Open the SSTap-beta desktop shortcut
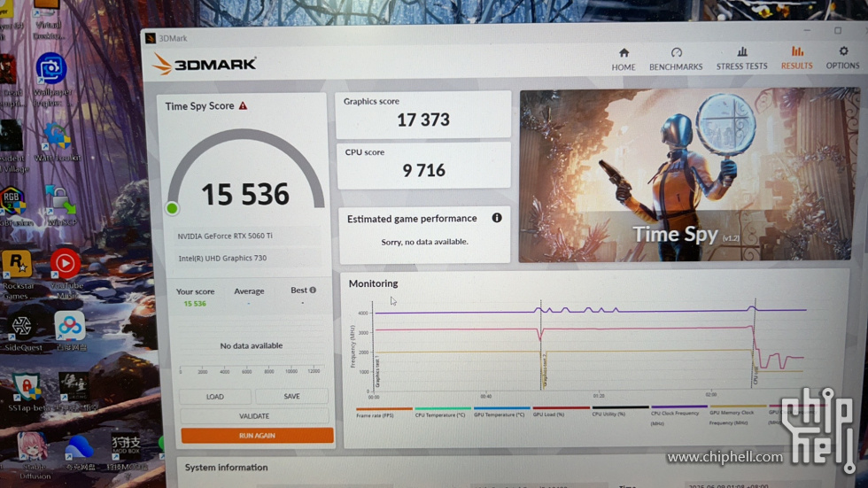Image resolution: width=868 pixels, height=488 pixels. pyautogui.click(x=26, y=392)
